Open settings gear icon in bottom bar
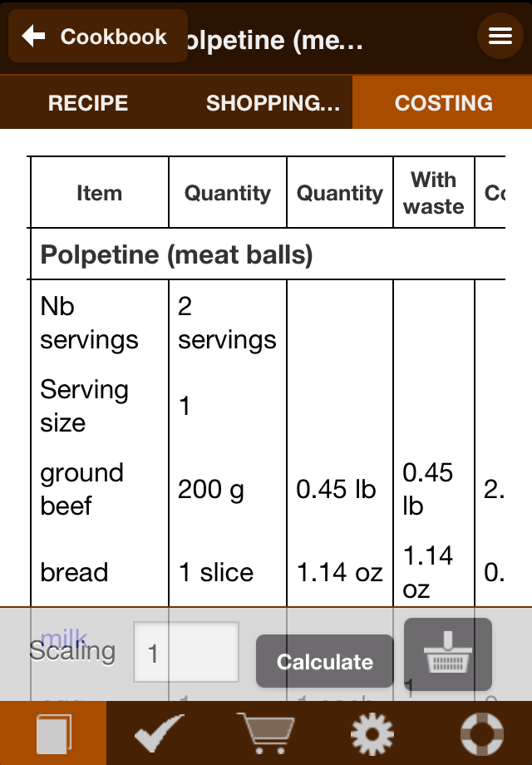This screenshot has width=532, height=765. coord(372,733)
